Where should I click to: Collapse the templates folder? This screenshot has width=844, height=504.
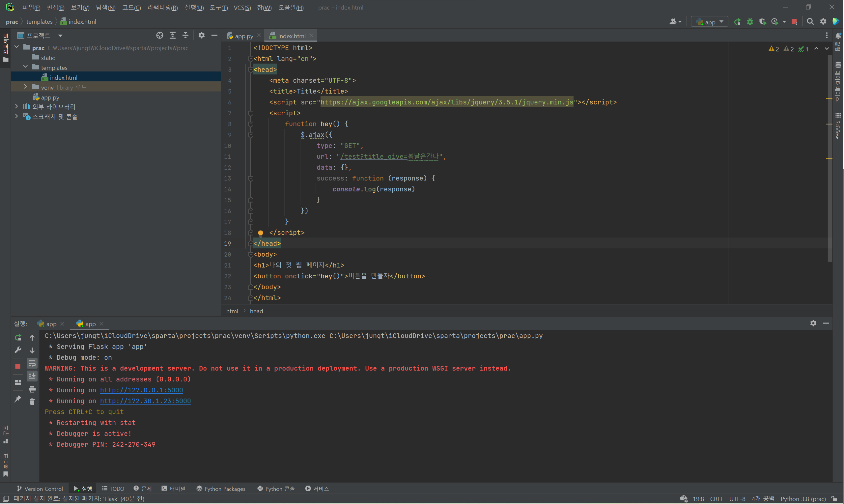point(25,67)
